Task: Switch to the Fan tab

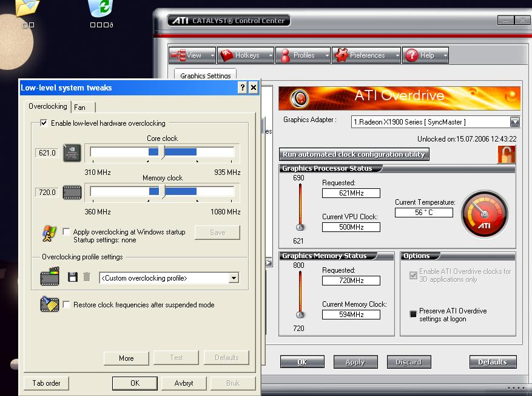Action: click(83, 108)
